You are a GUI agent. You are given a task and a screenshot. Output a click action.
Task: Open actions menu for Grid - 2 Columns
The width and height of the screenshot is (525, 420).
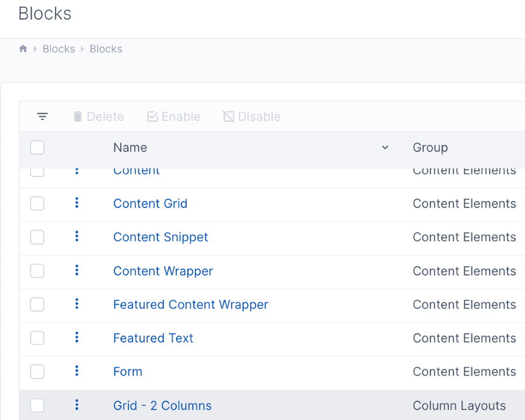pyautogui.click(x=76, y=405)
